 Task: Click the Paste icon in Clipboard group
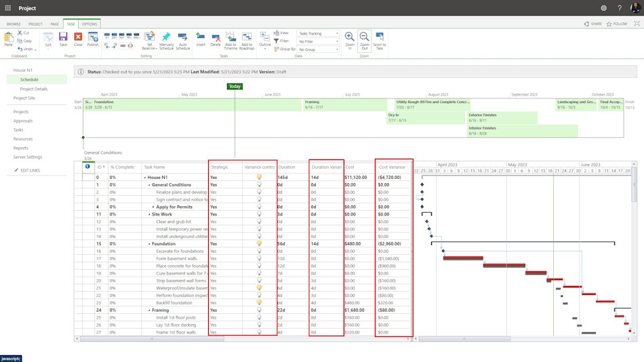[8, 37]
